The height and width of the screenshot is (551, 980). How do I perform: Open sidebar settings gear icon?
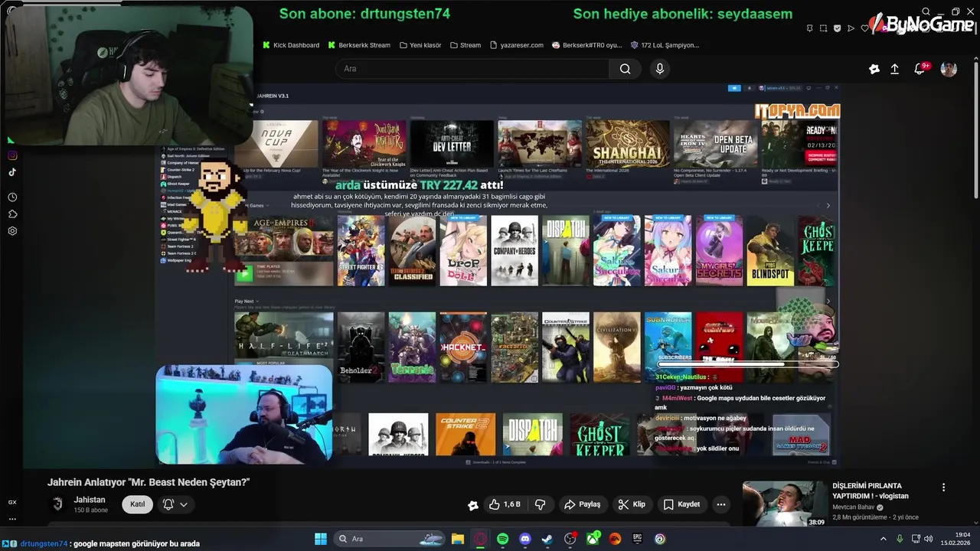(x=12, y=231)
